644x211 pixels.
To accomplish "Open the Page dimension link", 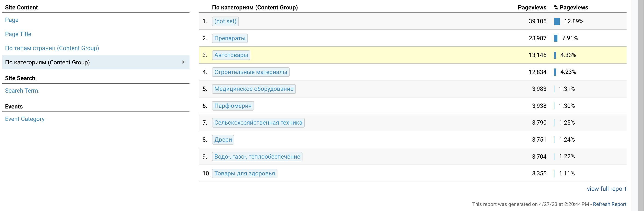I will click(11, 20).
